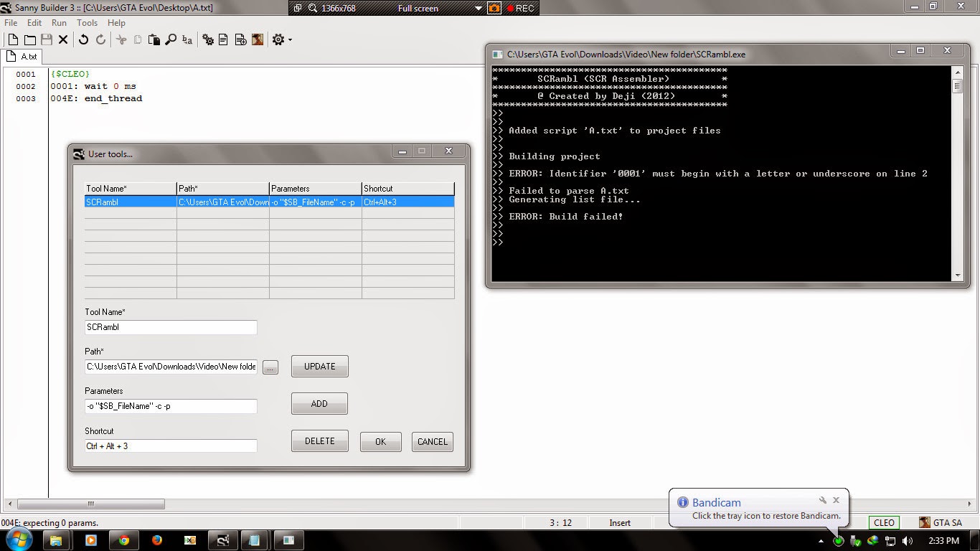This screenshot has width=980, height=551.
Task: Click the path cell in the SCRambl row
Action: (223, 202)
